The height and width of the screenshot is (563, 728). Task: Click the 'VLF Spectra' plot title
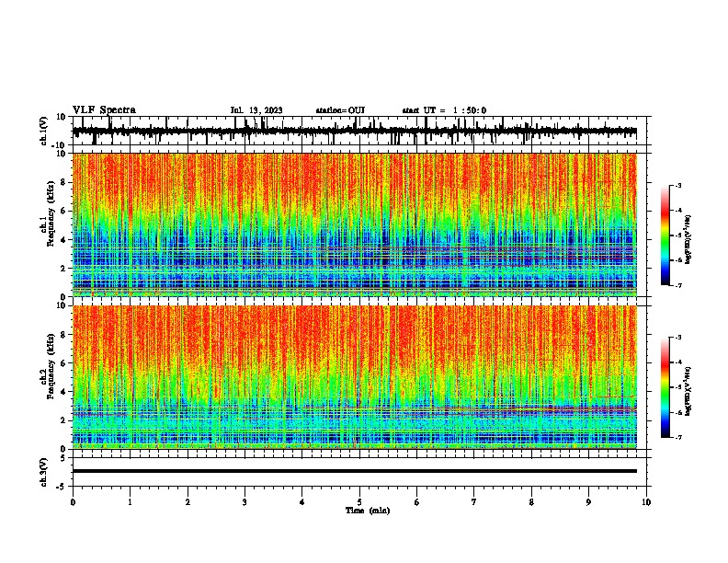click(x=104, y=110)
